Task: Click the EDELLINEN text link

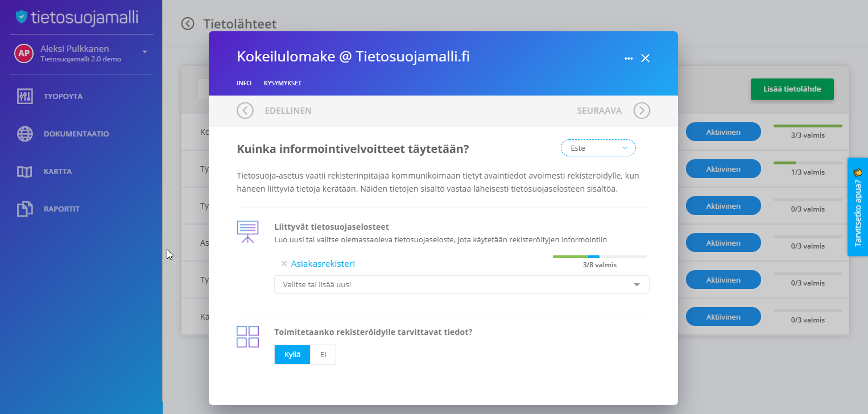Action: (288, 110)
